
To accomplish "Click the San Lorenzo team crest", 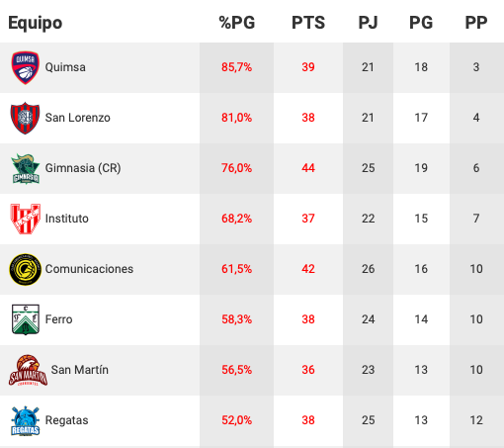I will click(x=26, y=118).
